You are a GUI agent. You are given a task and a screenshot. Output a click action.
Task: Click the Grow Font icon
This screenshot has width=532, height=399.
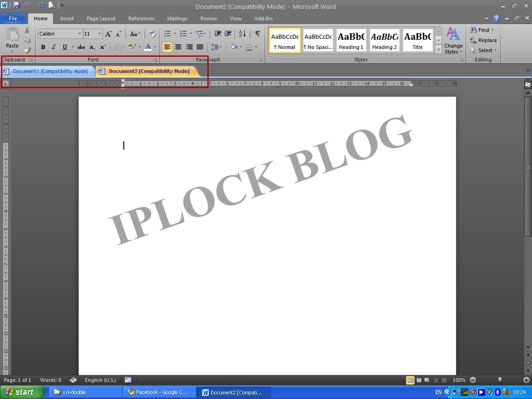pyautogui.click(x=108, y=34)
